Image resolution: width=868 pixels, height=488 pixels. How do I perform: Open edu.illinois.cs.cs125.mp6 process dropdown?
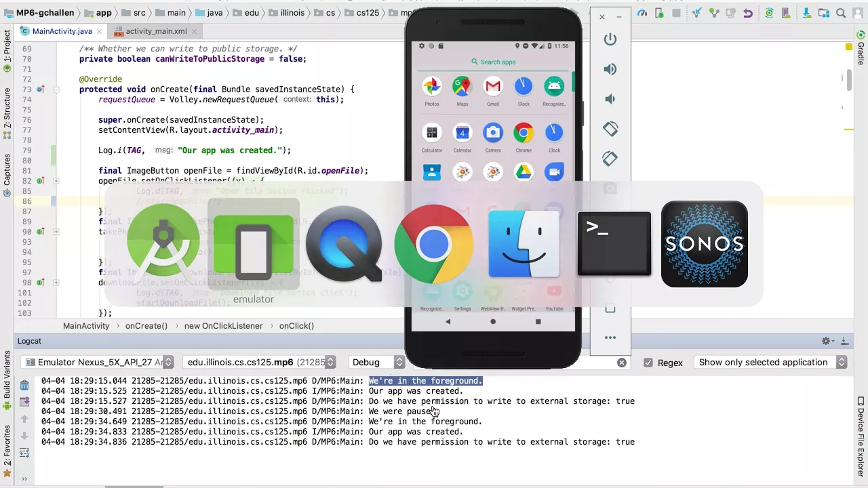coord(259,363)
